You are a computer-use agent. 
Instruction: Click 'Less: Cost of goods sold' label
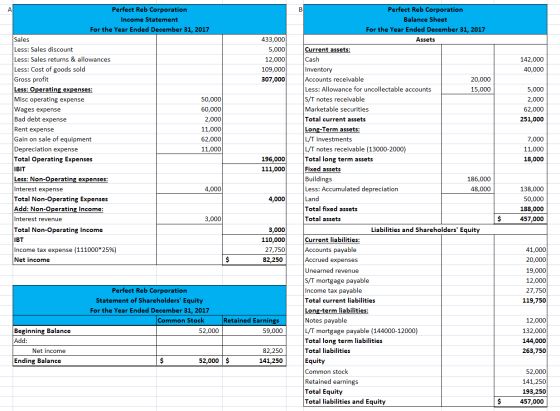coord(50,70)
